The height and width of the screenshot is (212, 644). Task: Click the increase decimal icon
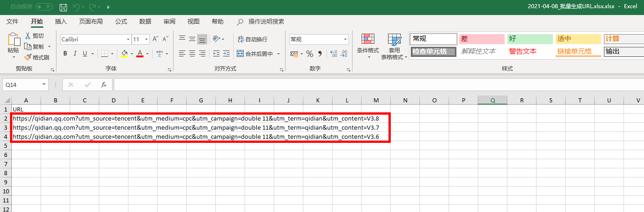[333, 54]
